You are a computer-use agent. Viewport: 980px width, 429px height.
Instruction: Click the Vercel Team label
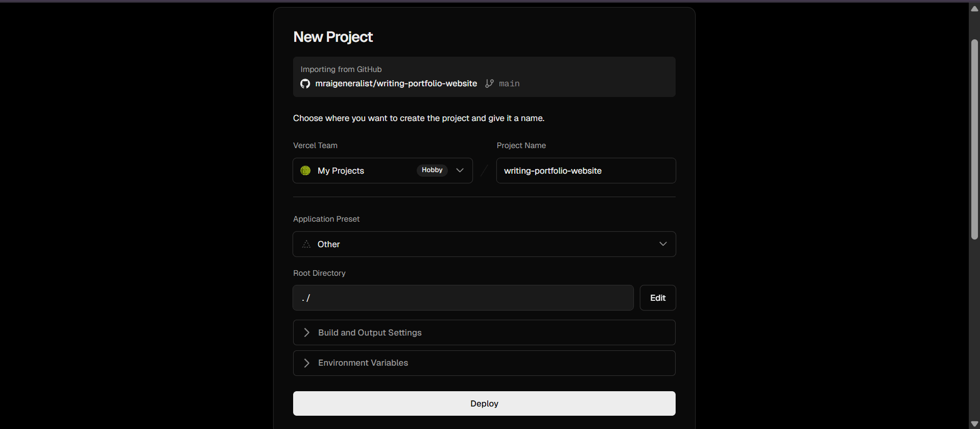pyautogui.click(x=315, y=146)
